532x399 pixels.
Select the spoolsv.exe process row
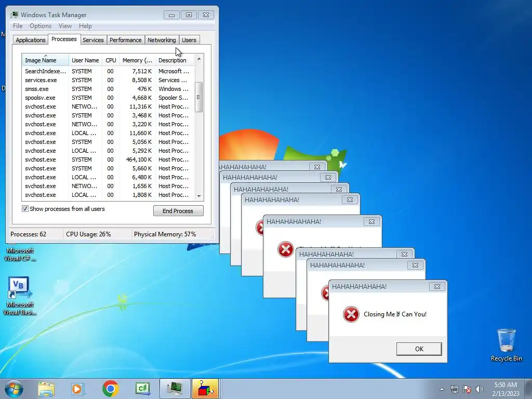click(x=108, y=98)
